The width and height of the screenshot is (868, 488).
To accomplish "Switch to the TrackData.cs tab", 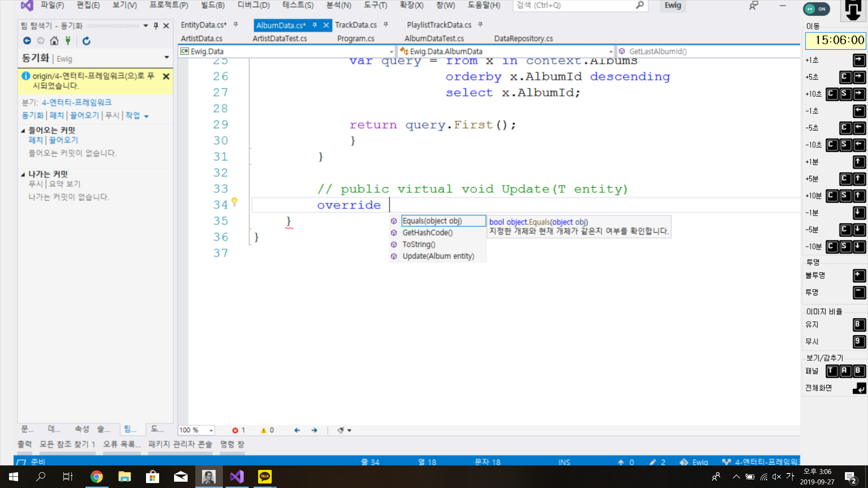I will (x=356, y=25).
